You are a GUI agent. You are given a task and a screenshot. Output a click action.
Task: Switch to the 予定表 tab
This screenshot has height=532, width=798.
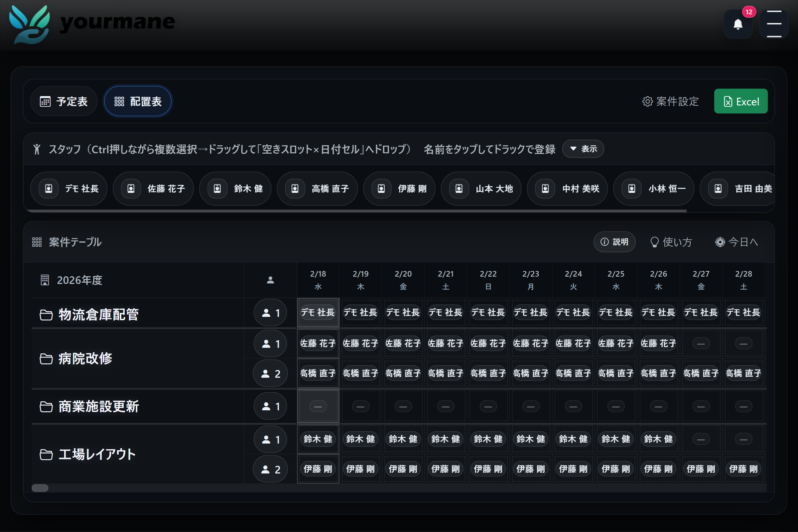click(x=64, y=101)
